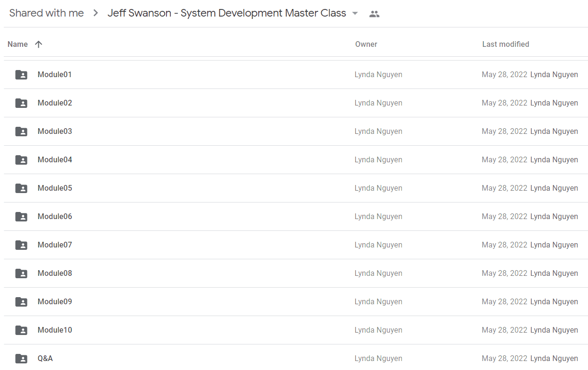Select the Module03 folder name
Viewport: 588px width, 370px height.
pos(55,132)
